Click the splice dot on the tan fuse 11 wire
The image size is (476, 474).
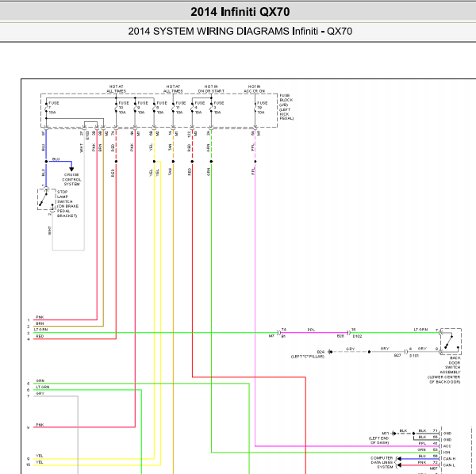coord(173,162)
